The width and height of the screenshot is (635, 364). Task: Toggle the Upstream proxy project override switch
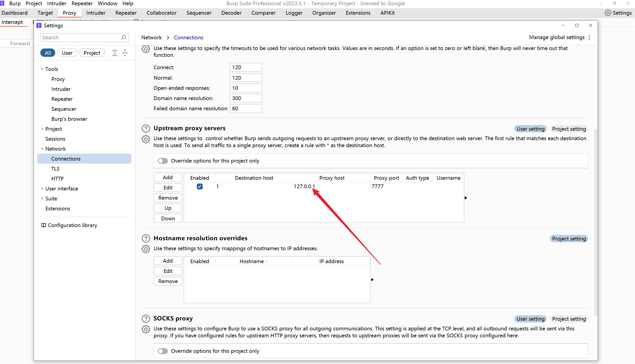[x=163, y=161]
